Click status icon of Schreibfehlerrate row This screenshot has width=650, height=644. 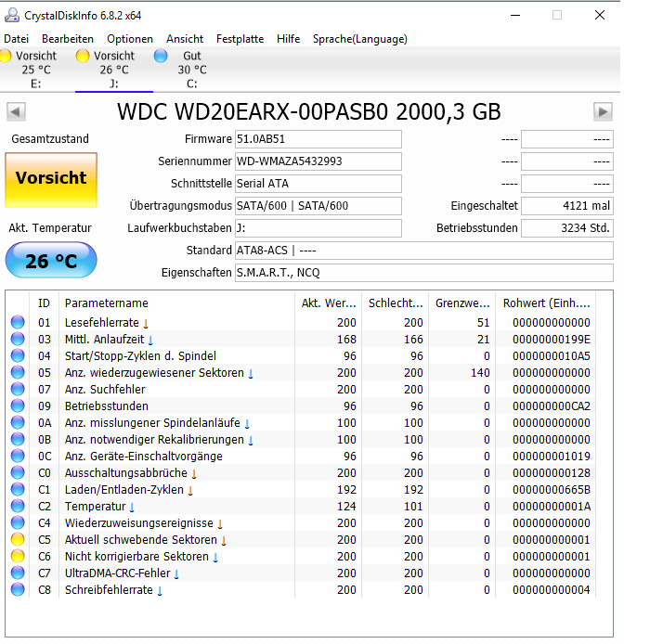tap(18, 589)
